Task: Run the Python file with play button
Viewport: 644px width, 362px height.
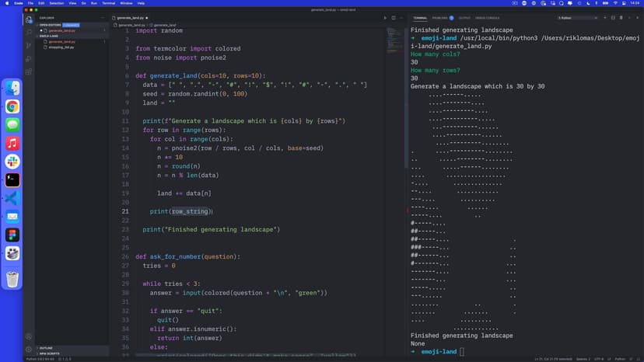Action: pyautogui.click(x=384, y=17)
